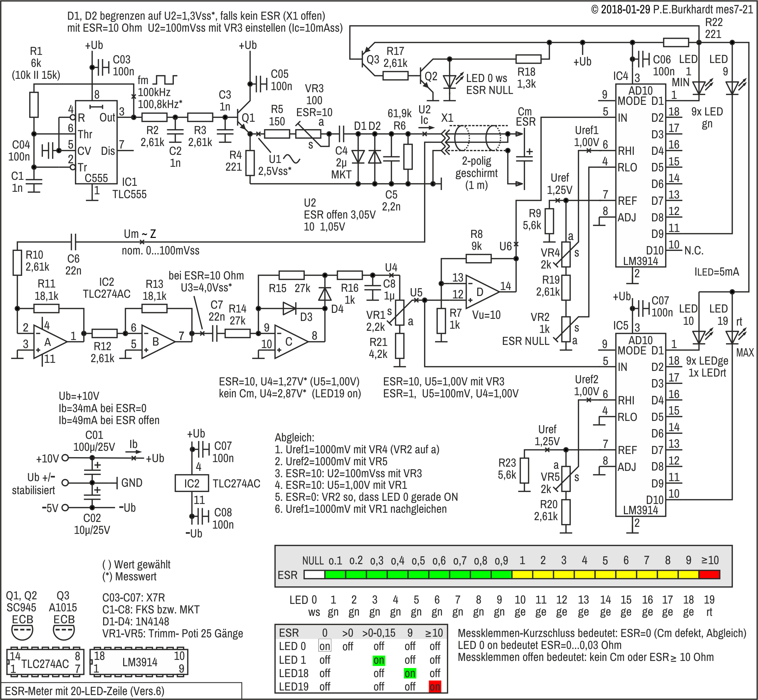Click the IC5 LM3914 chip block
The image size is (758, 700).
[640, 425]
